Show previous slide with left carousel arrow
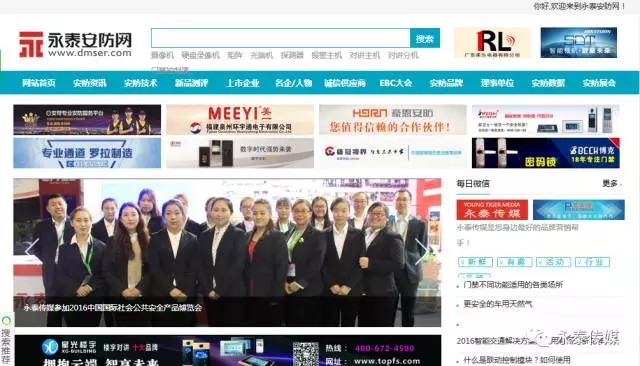Viewport: 640px width, 366px height. (31, 248)
